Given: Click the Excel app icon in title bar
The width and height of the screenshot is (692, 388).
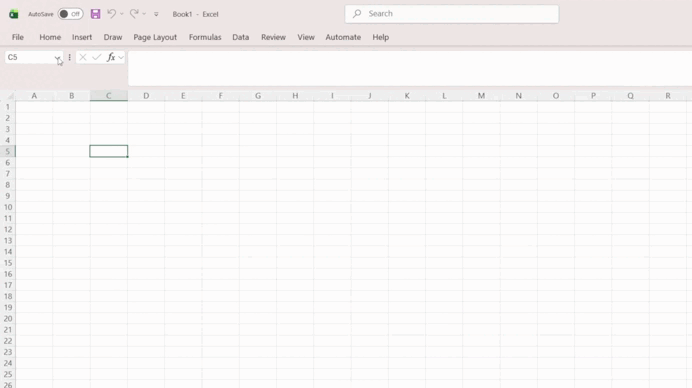Looking at the screenshot, I should pyautogui.click(x=14, y=14).
